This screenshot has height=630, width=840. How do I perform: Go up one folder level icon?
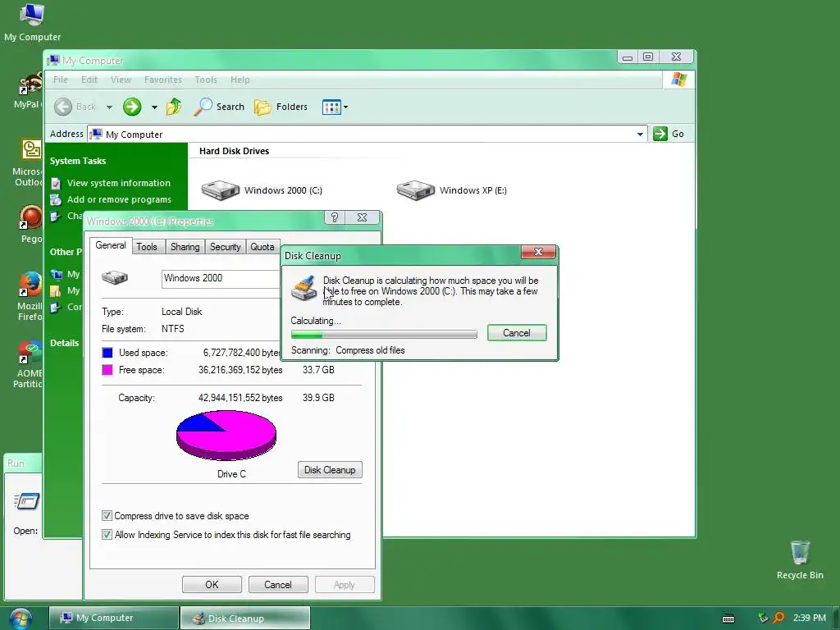(x=174, y=107)
